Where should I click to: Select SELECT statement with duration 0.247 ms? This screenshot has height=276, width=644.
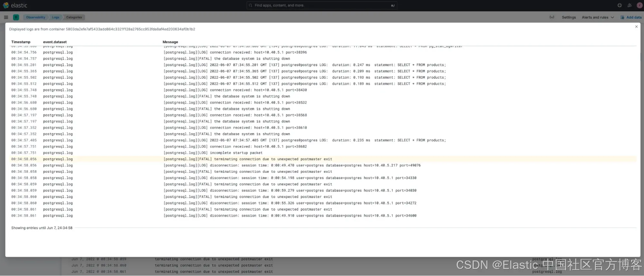pyautogui.click(x=305, y=65)
